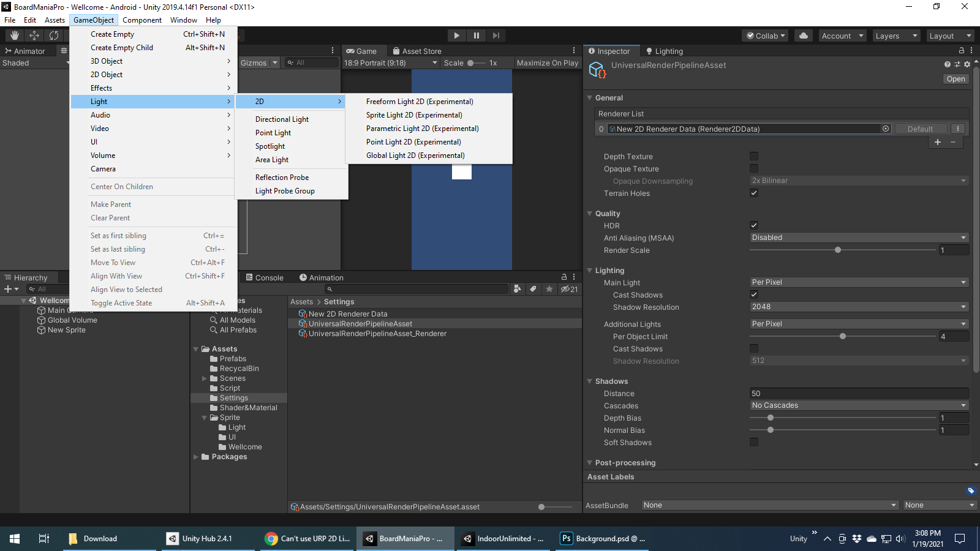Disable Terrain Holes in the General section

(x=754, y=193)
